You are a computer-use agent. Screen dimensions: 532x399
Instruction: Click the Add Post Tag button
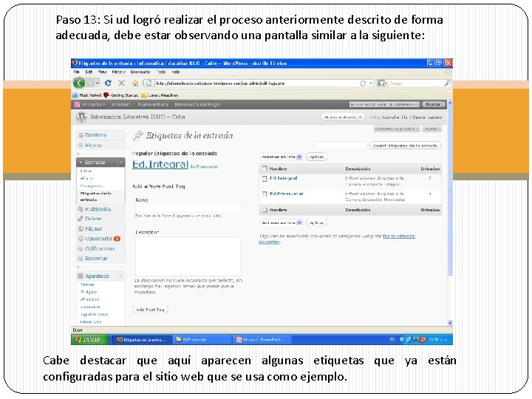[150, 310]
